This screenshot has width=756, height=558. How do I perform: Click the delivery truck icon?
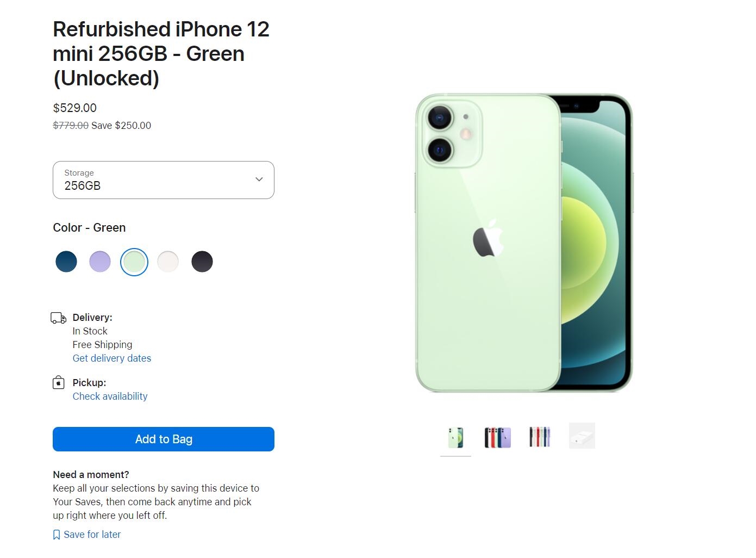[58, 318]
